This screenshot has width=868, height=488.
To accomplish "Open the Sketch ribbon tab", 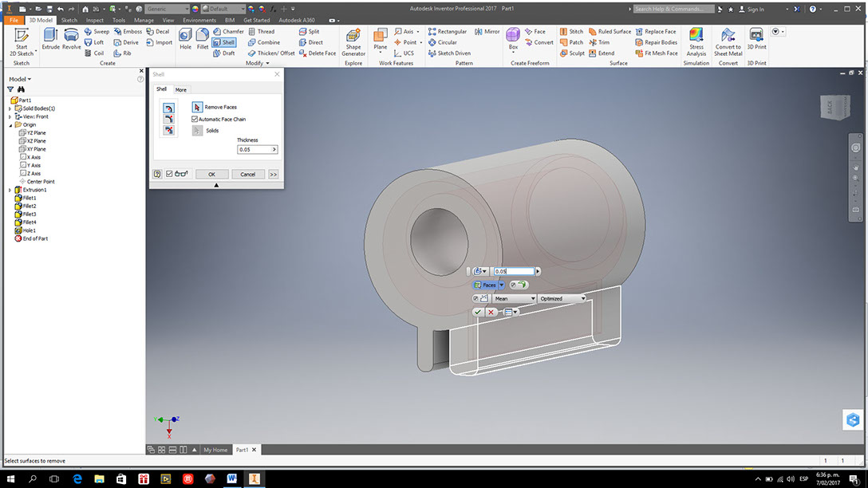I will (x=69, y=20).
